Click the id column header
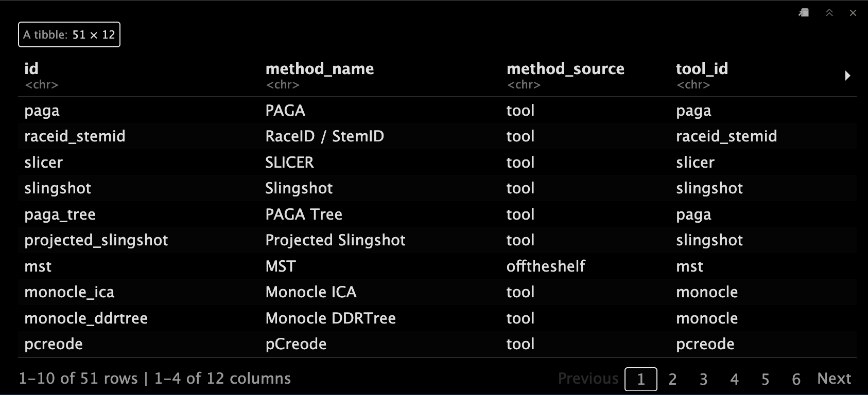 [31, 69]
